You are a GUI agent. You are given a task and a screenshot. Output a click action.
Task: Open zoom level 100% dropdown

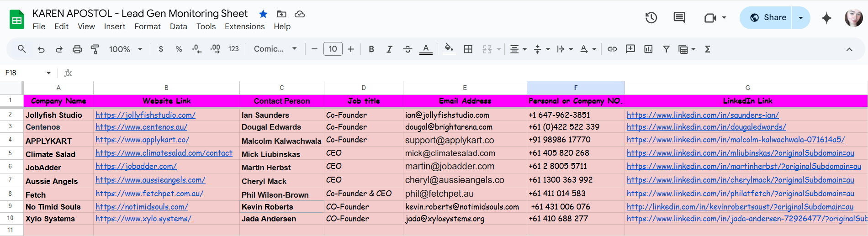[x=126, y=49]
